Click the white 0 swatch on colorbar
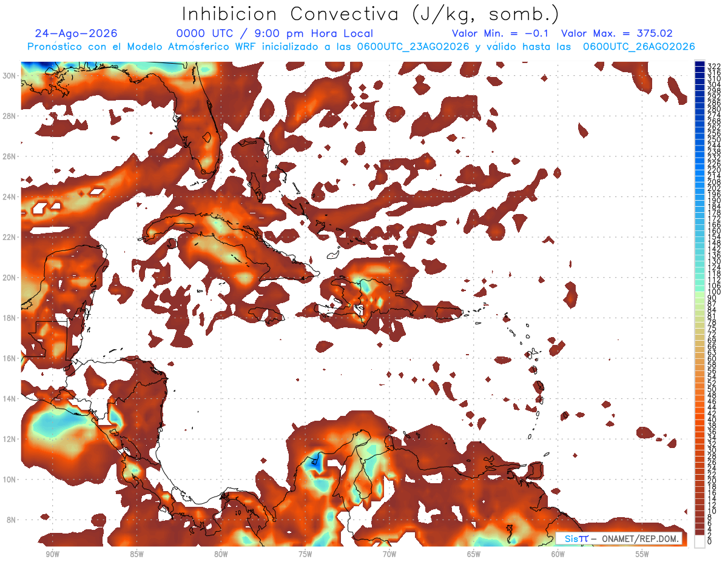Viewport: 728px width, 562px height. click(699, 541)
